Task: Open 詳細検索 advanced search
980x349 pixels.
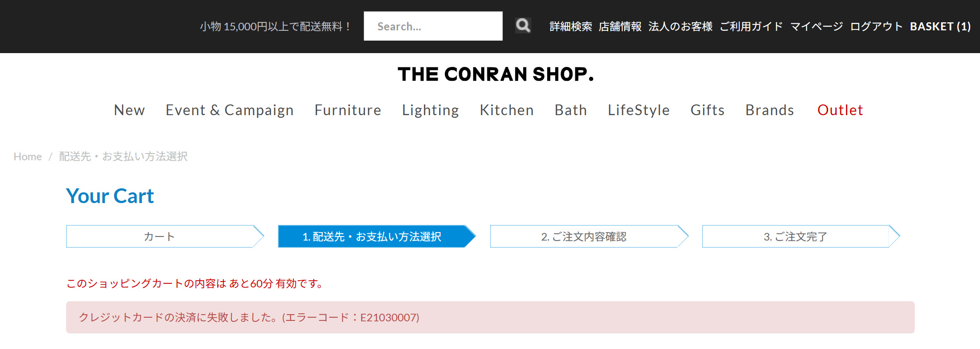Action: tap(571, 27)
